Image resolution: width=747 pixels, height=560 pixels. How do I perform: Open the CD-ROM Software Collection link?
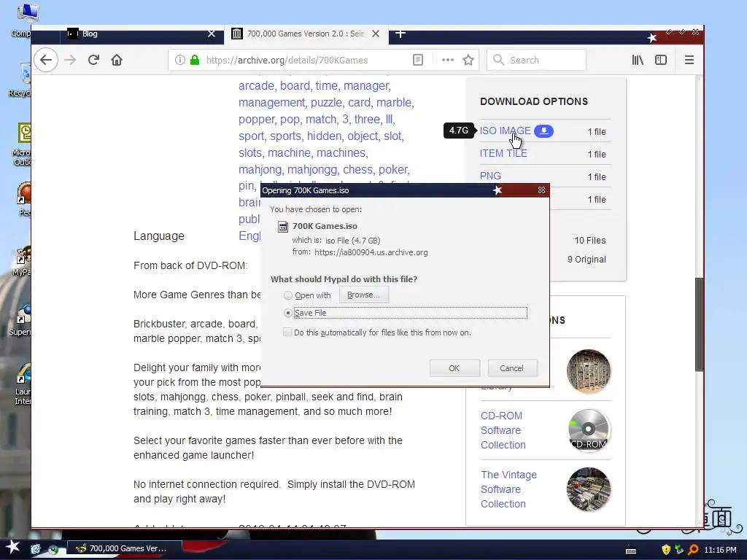(503, 430)
